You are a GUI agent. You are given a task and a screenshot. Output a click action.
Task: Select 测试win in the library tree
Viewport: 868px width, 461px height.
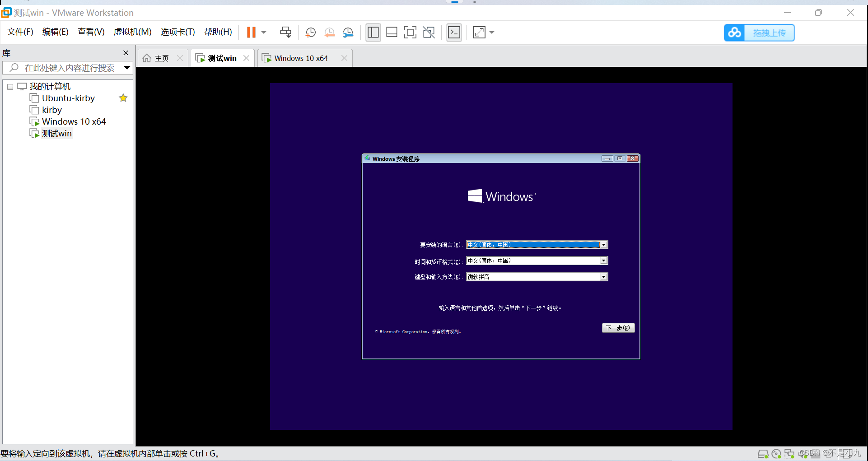(56, 133)
